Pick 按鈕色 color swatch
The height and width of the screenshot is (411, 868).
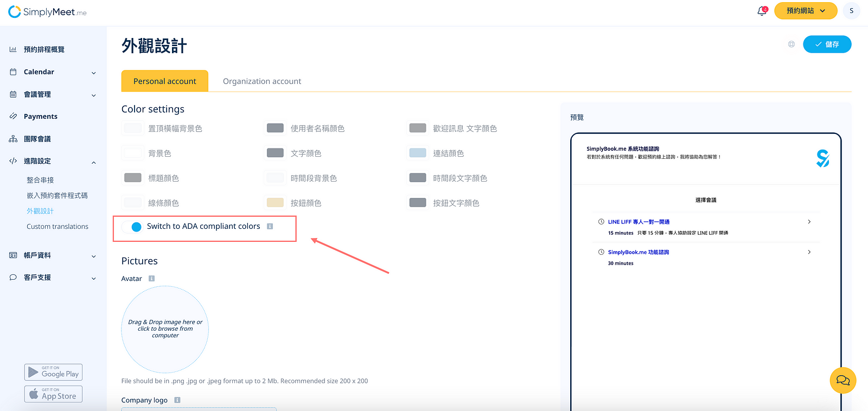point(275,203)
